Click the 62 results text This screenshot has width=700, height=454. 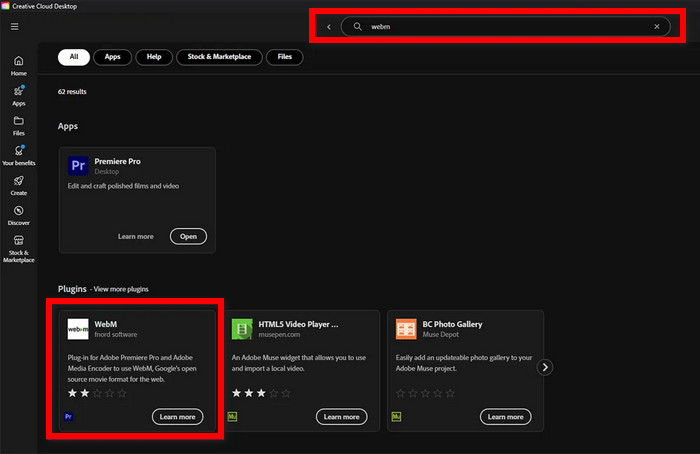[x=72, y=92]
